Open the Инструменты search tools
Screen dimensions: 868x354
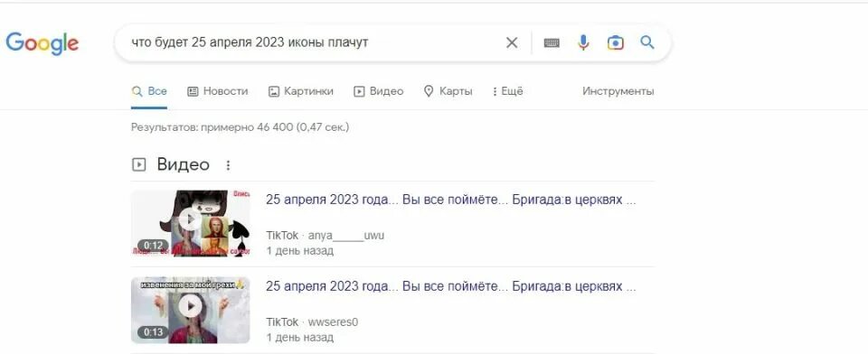point(618,91)
